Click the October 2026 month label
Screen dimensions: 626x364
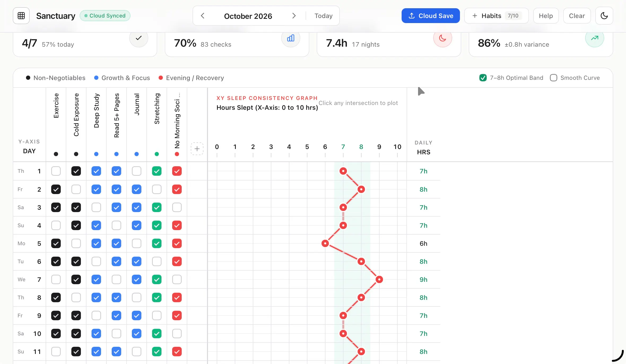coord(248,16)
